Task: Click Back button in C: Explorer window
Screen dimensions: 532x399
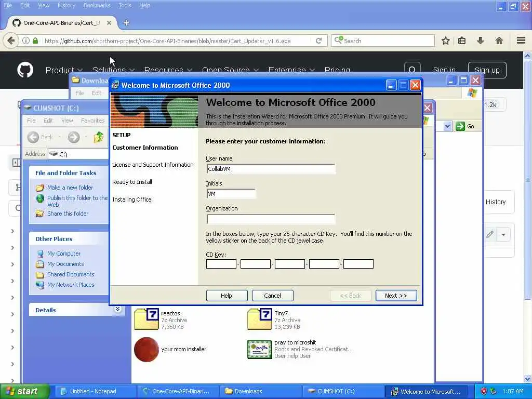Action: (x=39, y=137)
